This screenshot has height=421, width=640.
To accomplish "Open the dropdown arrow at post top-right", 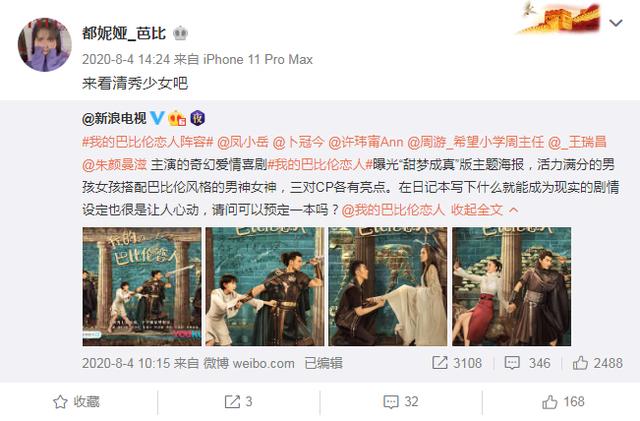I will click(x=616, y=23).
